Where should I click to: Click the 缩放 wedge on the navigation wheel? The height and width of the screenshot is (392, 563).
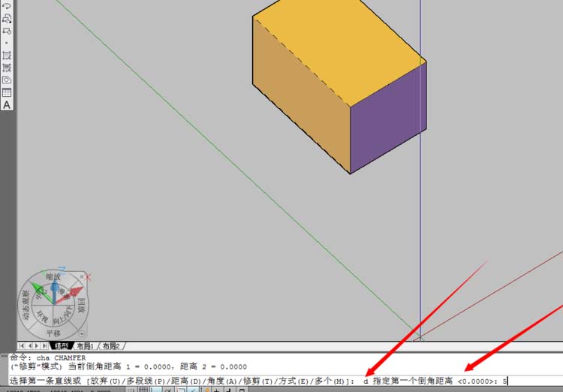(53, 277)
